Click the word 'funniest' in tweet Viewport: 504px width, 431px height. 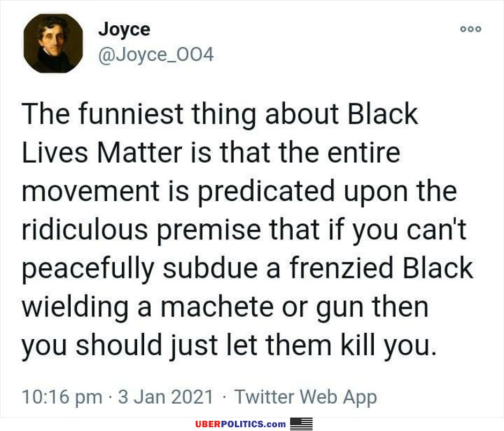click(131, 114)
